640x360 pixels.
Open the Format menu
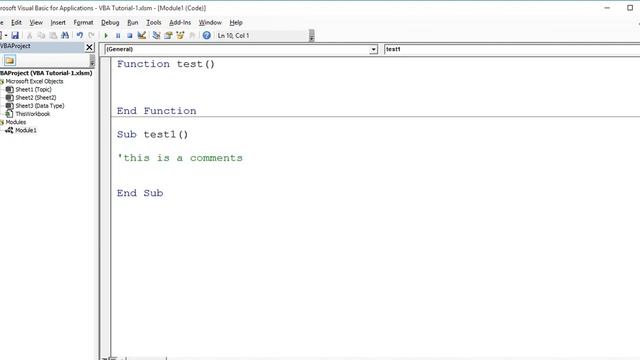83,22
